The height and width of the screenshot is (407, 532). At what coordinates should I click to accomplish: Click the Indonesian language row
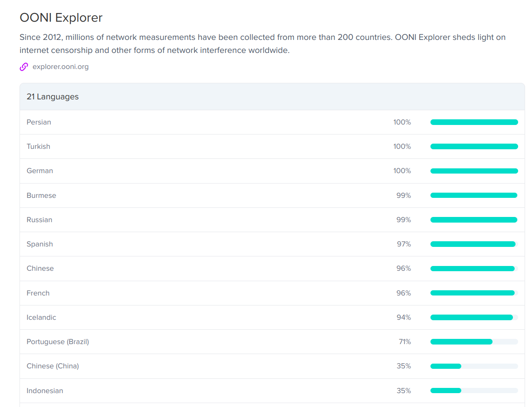coord(45,391)
